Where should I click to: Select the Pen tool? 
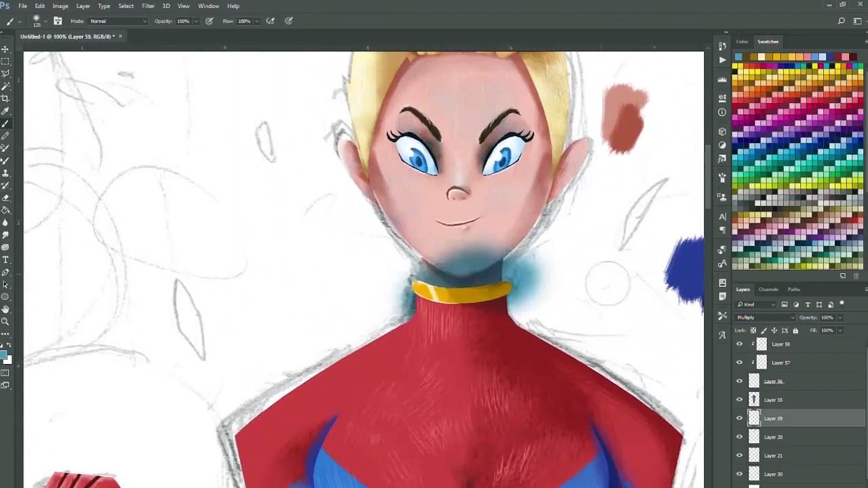(5, 272)
